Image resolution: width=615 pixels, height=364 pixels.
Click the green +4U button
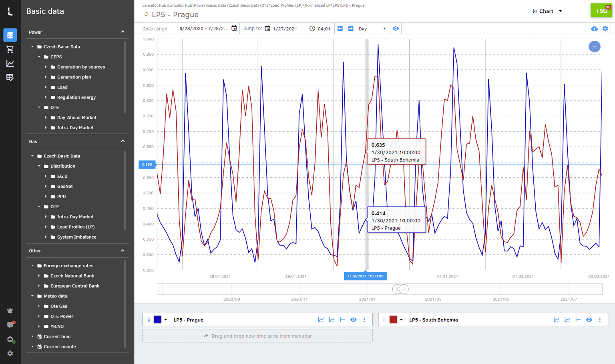click(601, 11)
